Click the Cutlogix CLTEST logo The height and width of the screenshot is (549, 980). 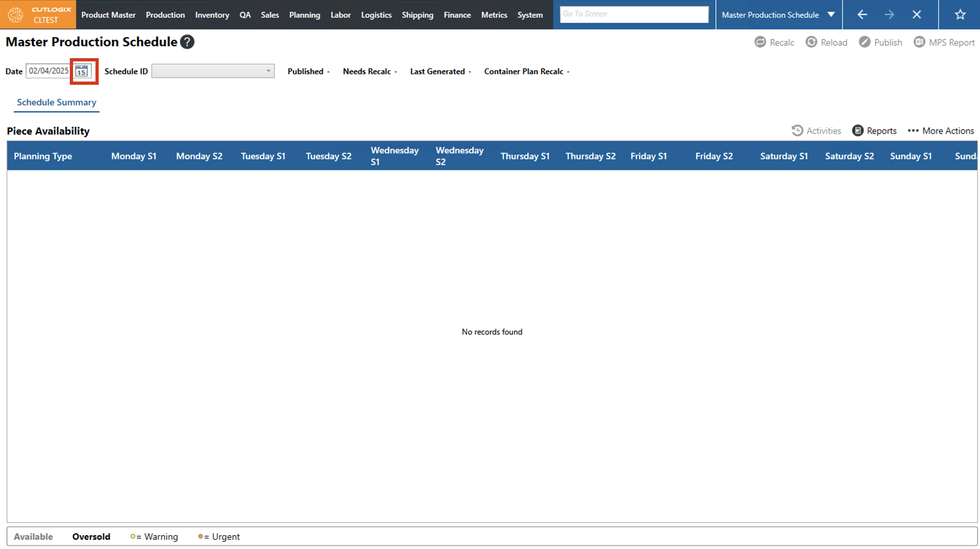(38, 15)
